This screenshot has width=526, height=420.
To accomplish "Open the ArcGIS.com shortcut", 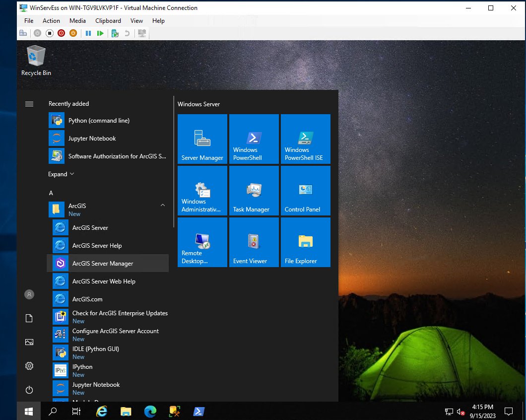I will [108, 299].
